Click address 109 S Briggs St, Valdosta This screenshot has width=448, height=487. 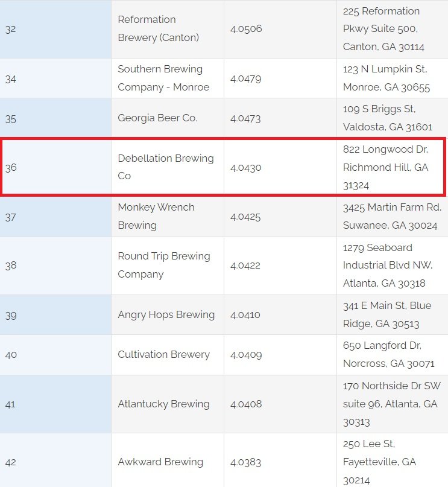pyautogui.click(x=388, y=118)
